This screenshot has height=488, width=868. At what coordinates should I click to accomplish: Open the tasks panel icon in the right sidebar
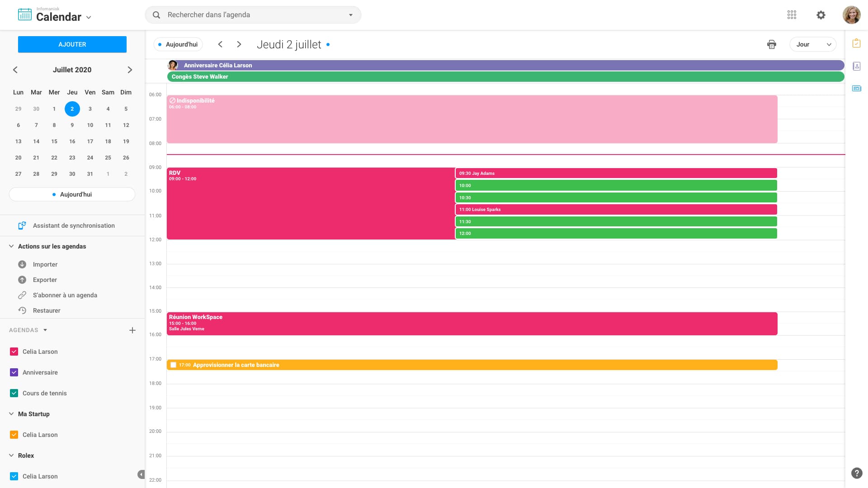pyautogui.click(x=856, y=43)
